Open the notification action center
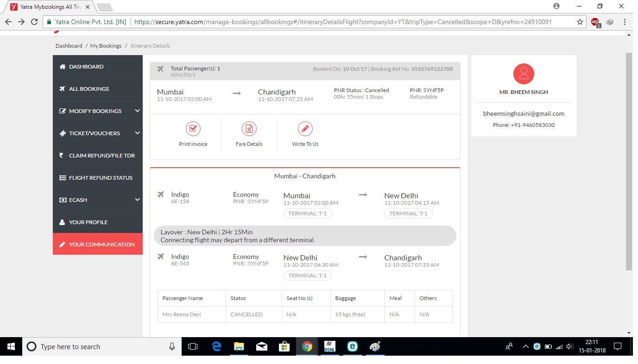The image size is (638, 364). pyautogui.click(x=617, y=346)
